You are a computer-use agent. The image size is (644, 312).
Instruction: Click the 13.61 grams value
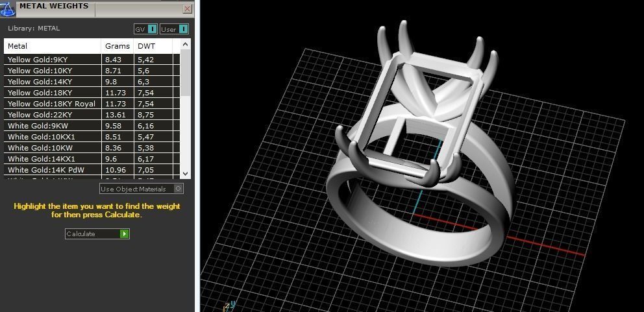point(116,115)
